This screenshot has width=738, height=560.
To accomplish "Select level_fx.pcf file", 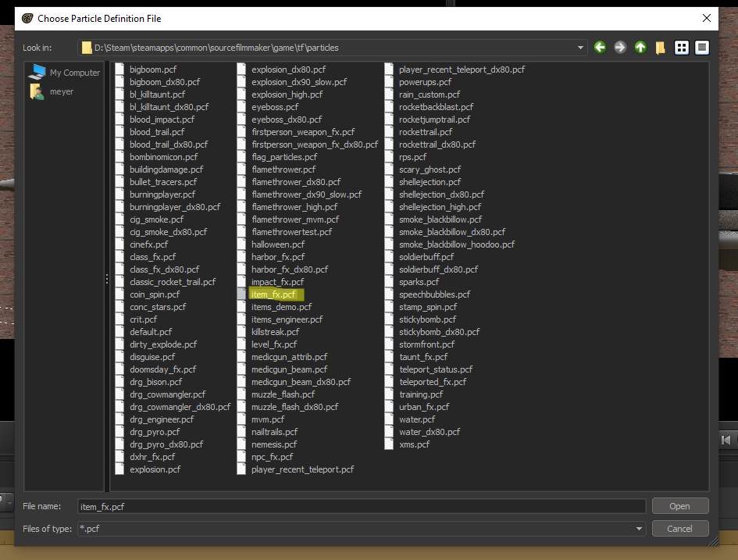I will click(x=274, y=344).
